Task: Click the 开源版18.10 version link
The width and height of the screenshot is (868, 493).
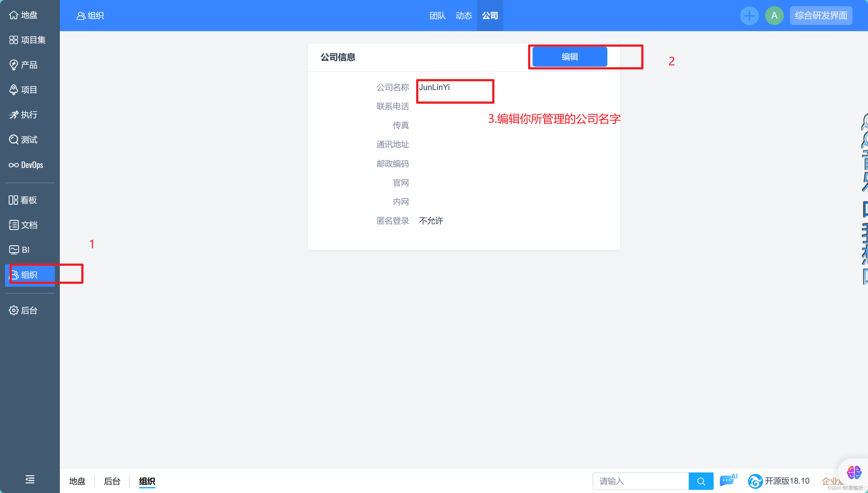Action: 786,481
